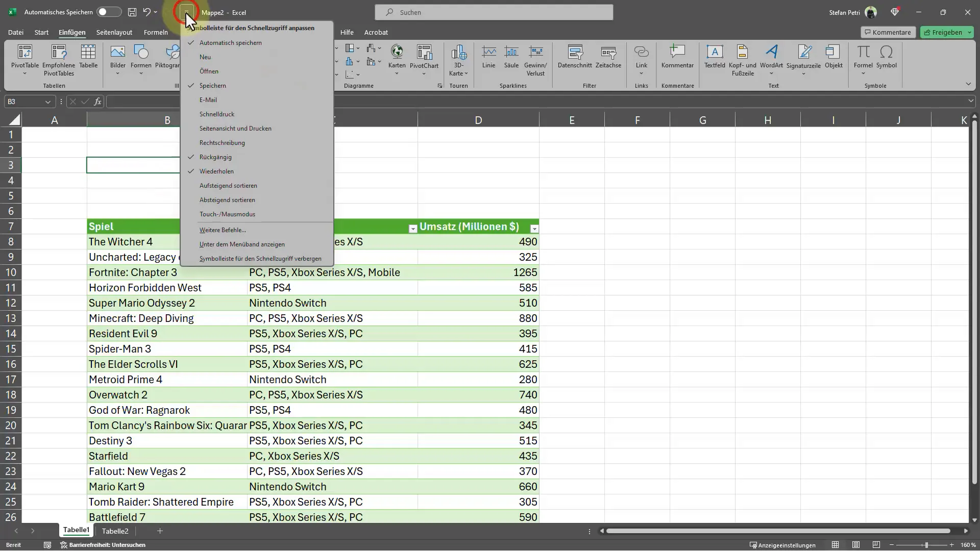
Task: Insert a Linie sparkline
Action: (488, 56)
